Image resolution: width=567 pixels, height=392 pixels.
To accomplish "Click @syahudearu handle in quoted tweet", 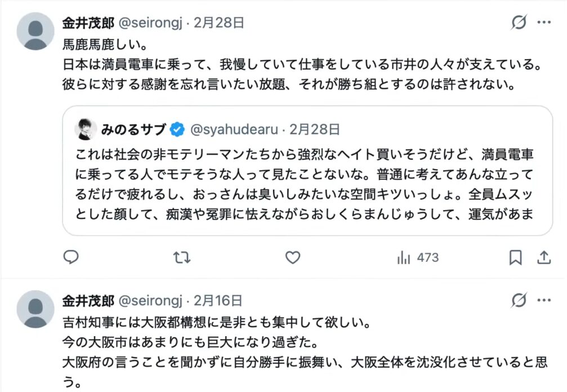I will 234,130.
